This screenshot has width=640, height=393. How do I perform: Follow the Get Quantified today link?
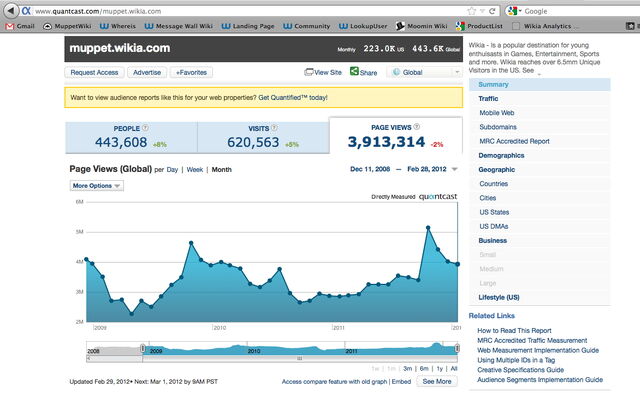[293, 98]
